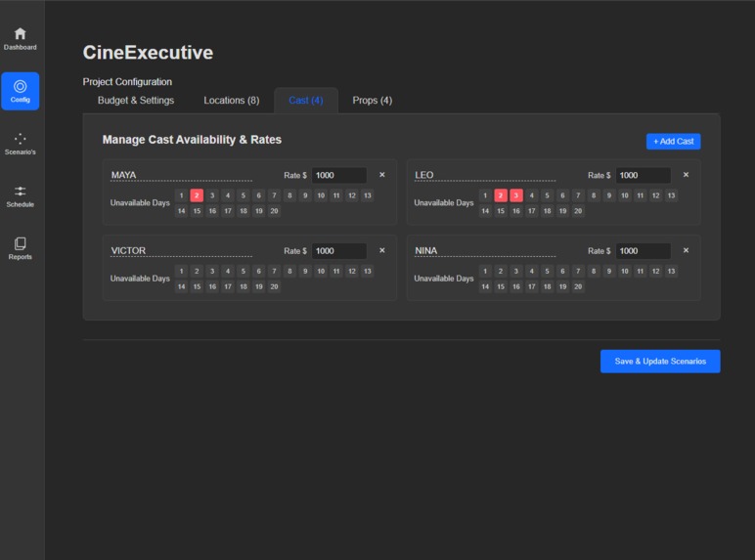Click the CineExecutive title
755x560 pixels.
coord(148,53)
